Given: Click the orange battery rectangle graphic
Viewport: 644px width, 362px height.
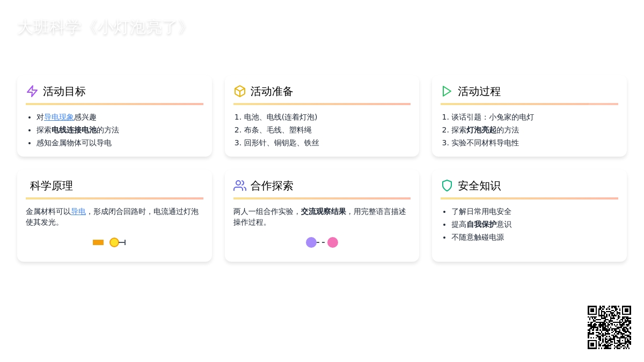Looking at the screenshot, I should pos(98,242).
